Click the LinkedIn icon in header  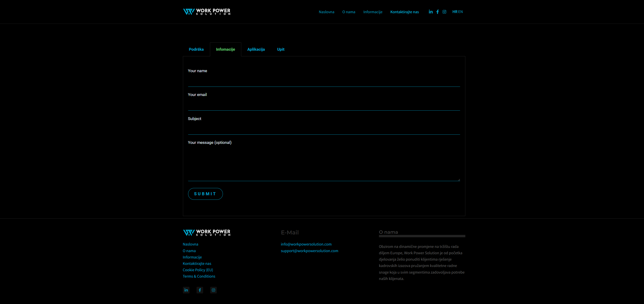pyautogui.click(x=431, y=12)
